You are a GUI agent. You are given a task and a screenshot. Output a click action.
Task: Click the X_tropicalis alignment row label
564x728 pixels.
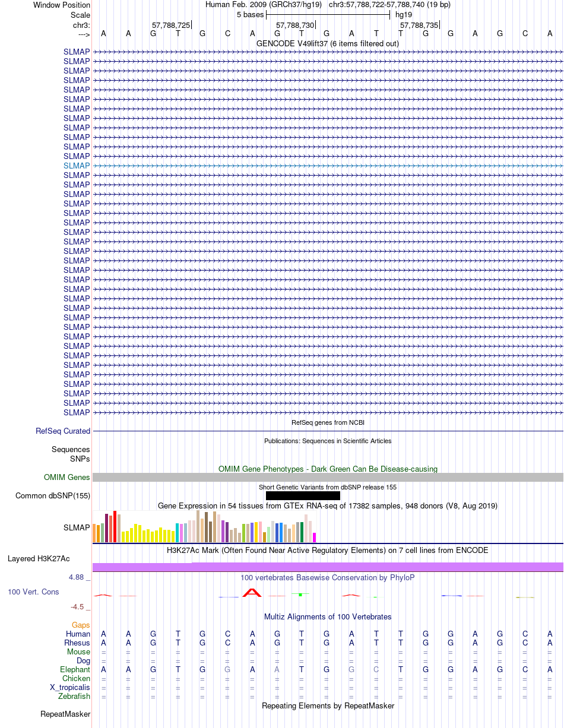[70, 688]
